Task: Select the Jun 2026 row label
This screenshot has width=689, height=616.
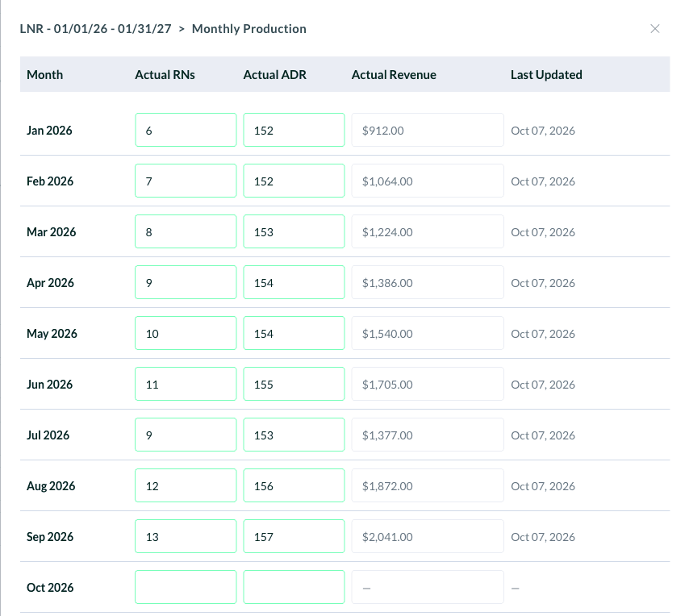Action: click(x=49, y=384)
